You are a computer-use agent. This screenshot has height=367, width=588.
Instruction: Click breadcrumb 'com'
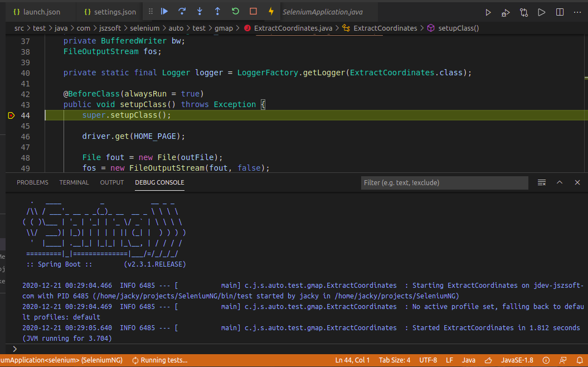pos(83,28)
